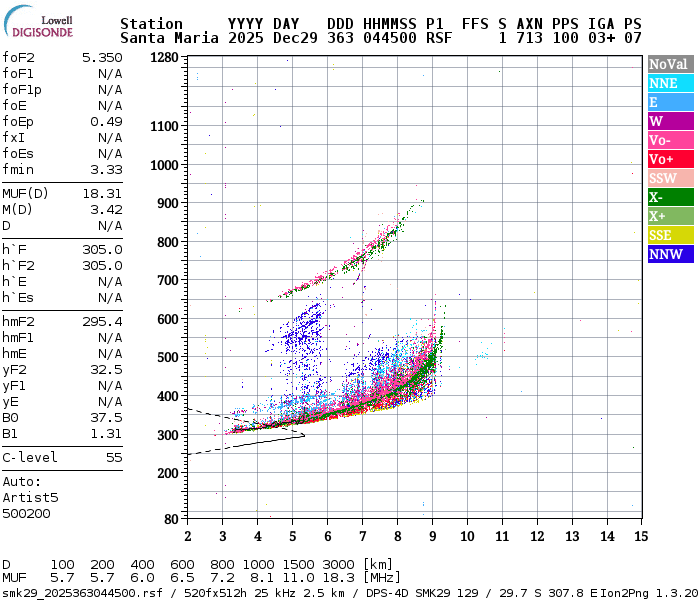Select the E blue legend swatch
The height and width of the screenshot is (600, 700).
(x=671, y=102)
